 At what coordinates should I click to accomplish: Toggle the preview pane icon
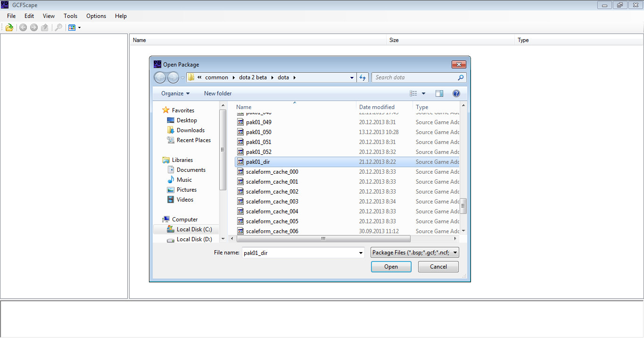(x=439, y=93)
